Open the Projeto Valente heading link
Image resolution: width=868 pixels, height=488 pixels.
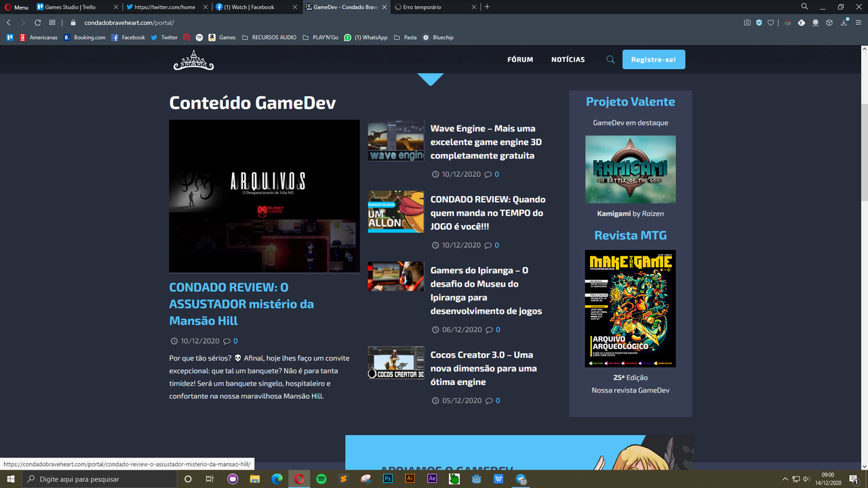click(631, 102)
